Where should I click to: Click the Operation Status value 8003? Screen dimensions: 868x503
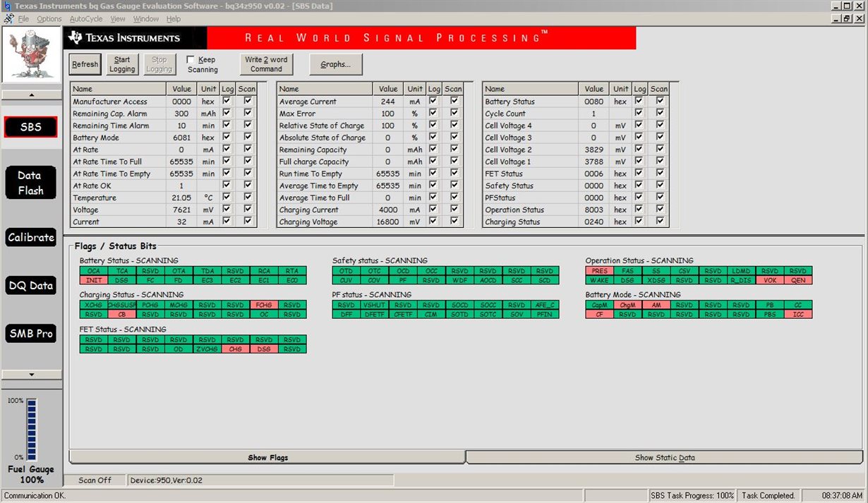pyautogui.click(x=593, y=210)
